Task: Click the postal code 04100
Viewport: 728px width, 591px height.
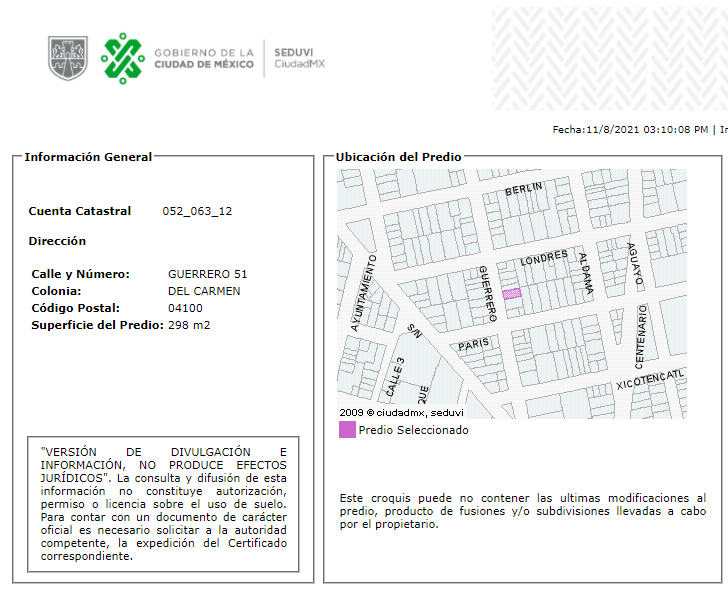Action: click(185, 308)
